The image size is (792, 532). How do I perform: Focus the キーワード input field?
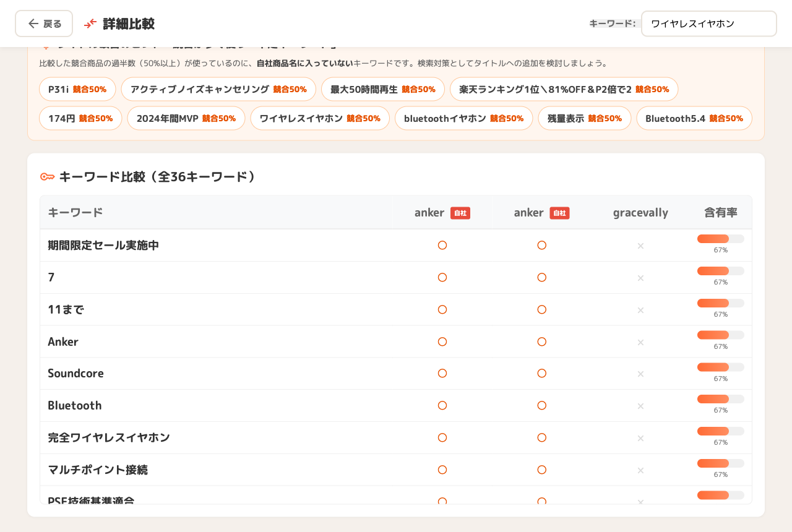(x=708, y=24)
